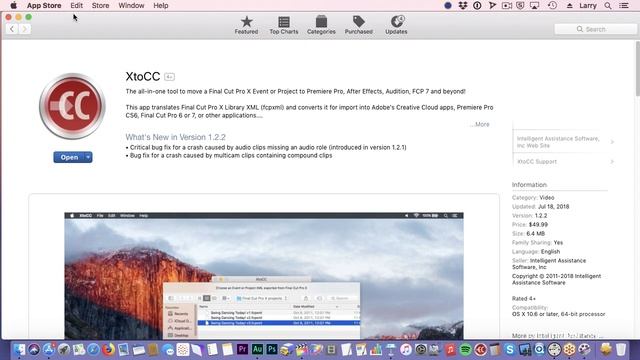
Task: Open Launchpad rocket in the Dock
Action: coord(64,349)
